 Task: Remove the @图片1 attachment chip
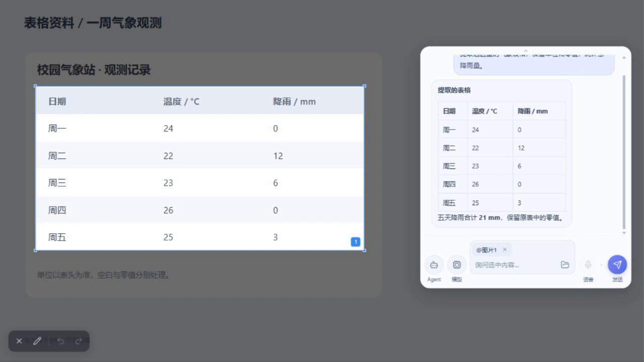click(505, 250)
